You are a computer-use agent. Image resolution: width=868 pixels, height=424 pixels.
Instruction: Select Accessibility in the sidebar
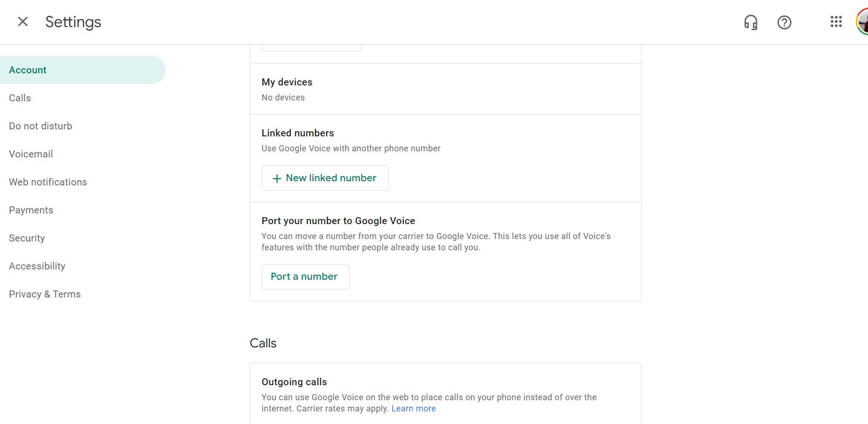(37, 266)
